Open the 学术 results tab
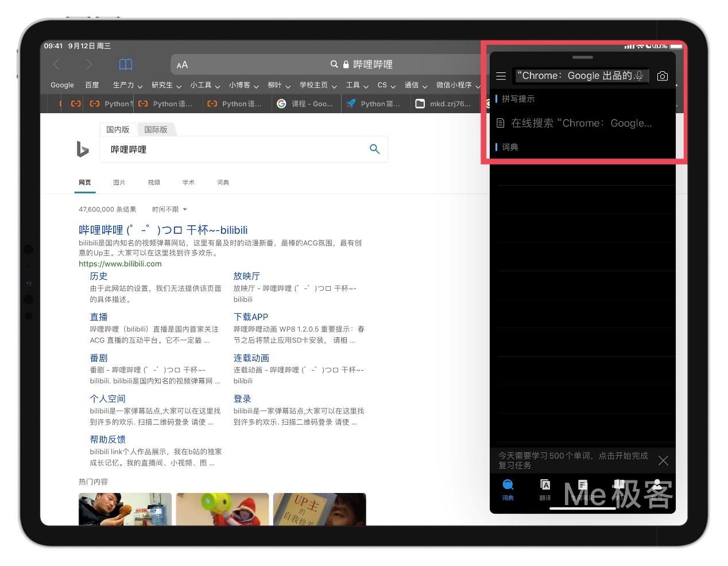728x566 pixels. coord(188,182)
